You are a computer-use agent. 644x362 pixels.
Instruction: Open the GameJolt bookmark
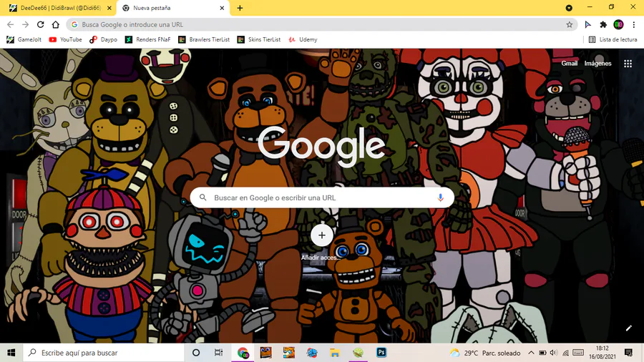click(x=24, y=39)
